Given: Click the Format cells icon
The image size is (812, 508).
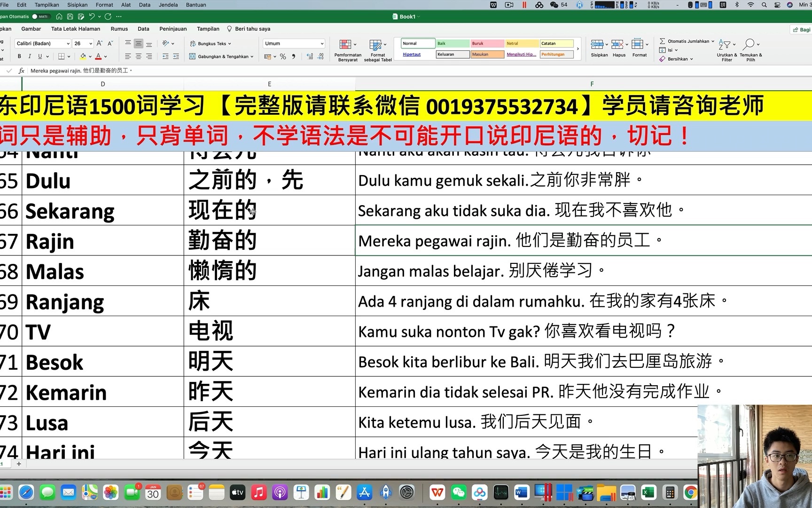Looking at the screenshot, I should [637, 45].
